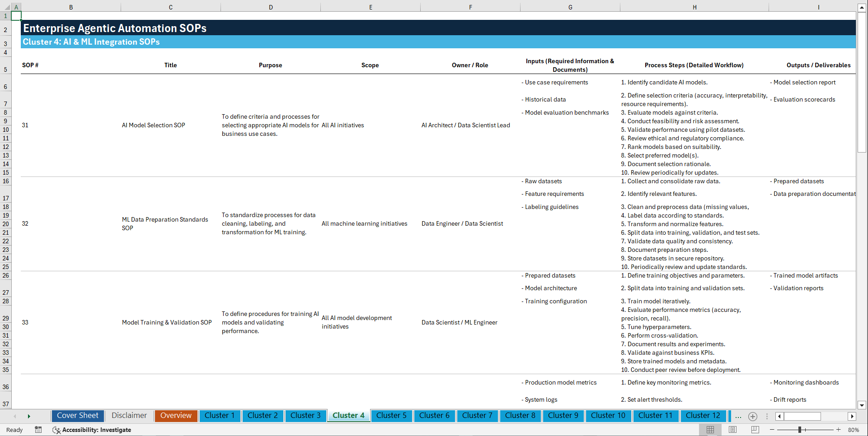Select column F header
The height and width of the screenshot is (436, 868).
point(470,7)
